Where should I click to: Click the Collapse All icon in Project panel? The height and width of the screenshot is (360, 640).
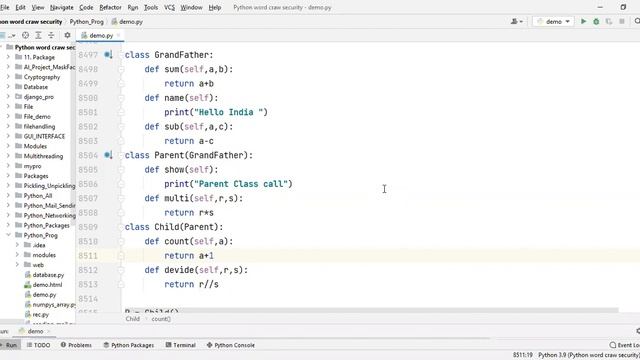tap(51, 36)
